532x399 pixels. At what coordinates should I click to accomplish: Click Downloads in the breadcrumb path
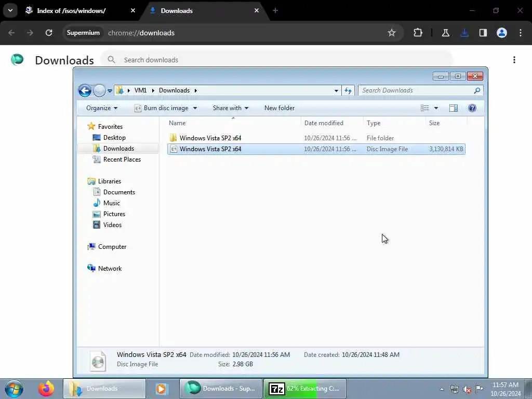pos(174,90)
